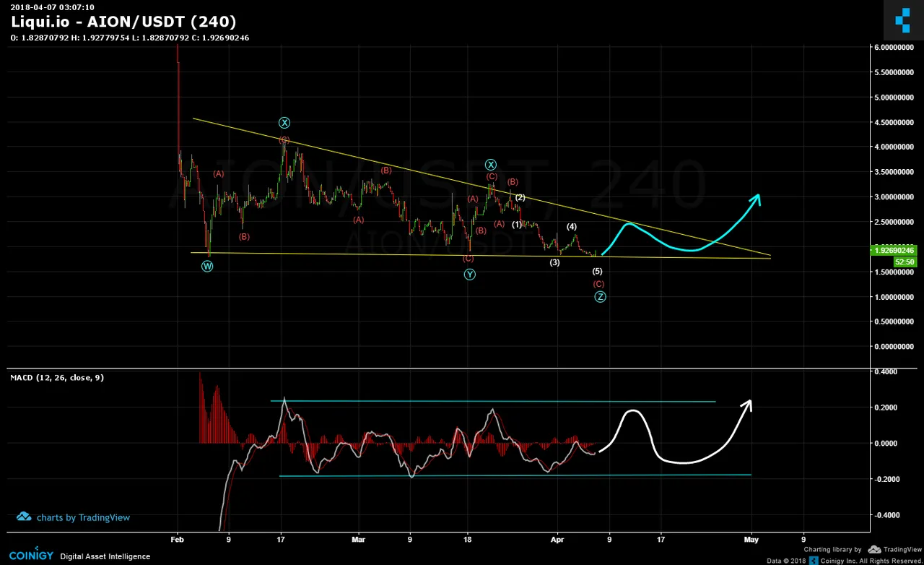Select the white (3) wave label
This screenshot has width=924, height=565.
[x=554, y=262]
